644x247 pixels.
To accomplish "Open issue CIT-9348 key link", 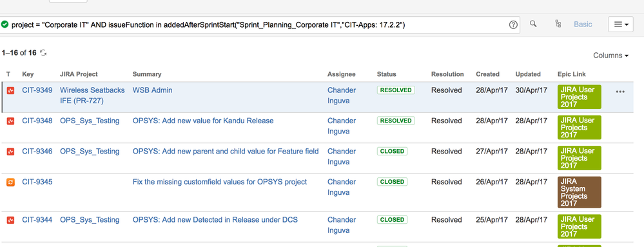I will 37,121.
